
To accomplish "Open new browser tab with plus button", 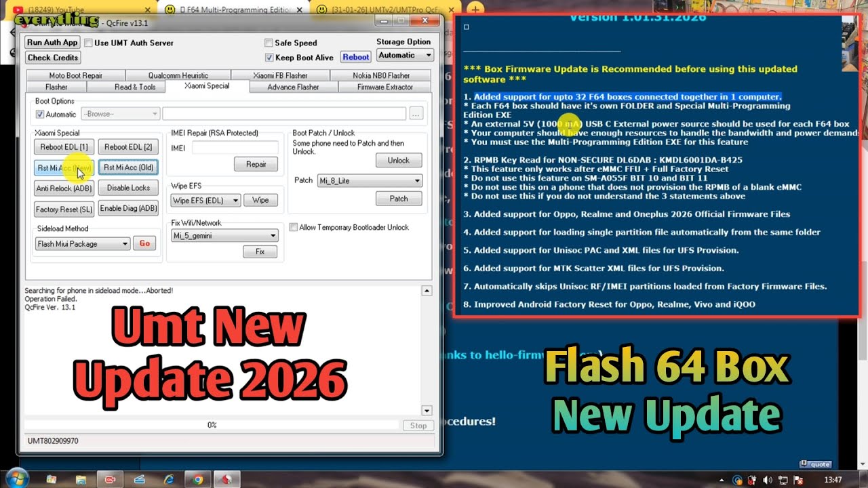I will (476, 9).
